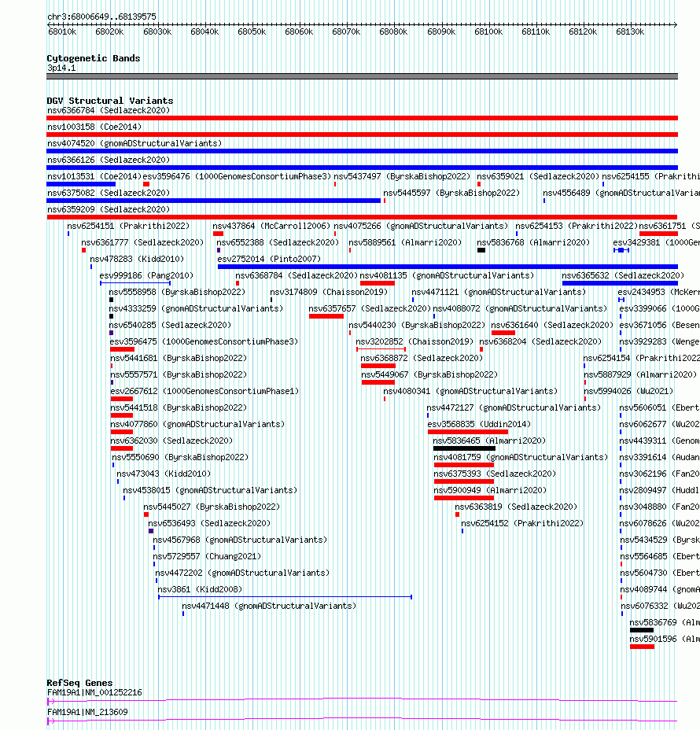The width and height of the screenshot is (700, 730).
Task: Click nsv6363819 (Sedlazeck2020) label
Action: click(x=516, y=507)
